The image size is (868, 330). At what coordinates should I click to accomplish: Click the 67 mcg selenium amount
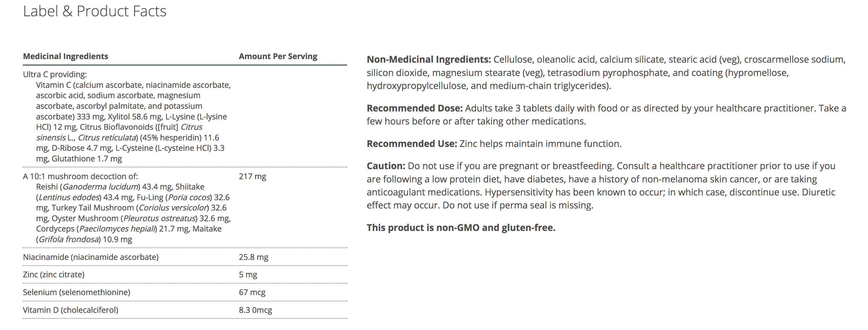coord(252,292)
